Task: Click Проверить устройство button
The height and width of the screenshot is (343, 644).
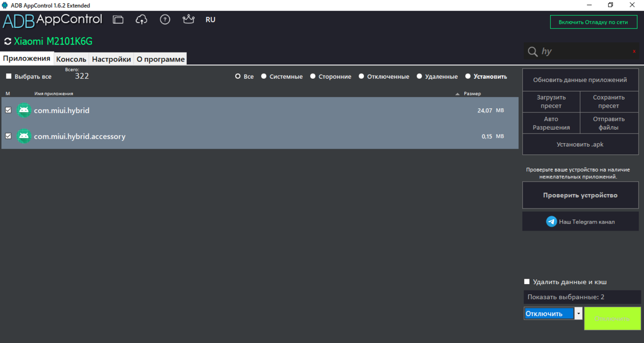Action: click(x=580, y=195)
